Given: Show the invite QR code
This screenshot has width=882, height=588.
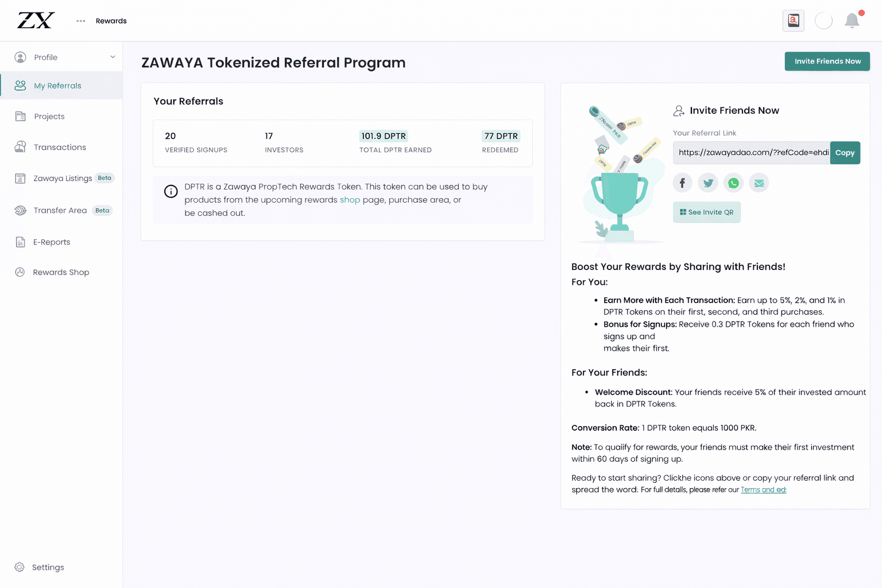Looking at the screenshot, I should (706, 212).
